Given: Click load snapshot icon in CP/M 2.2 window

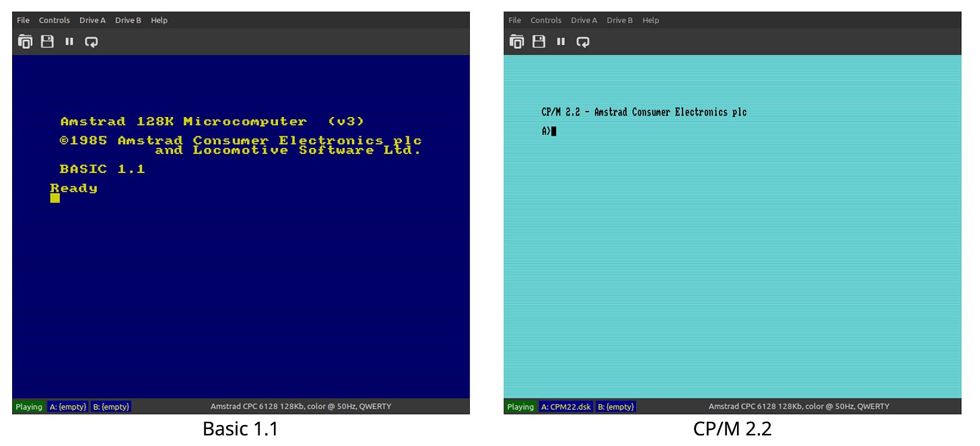Looking at the screenshot, I should coord(517,42).
